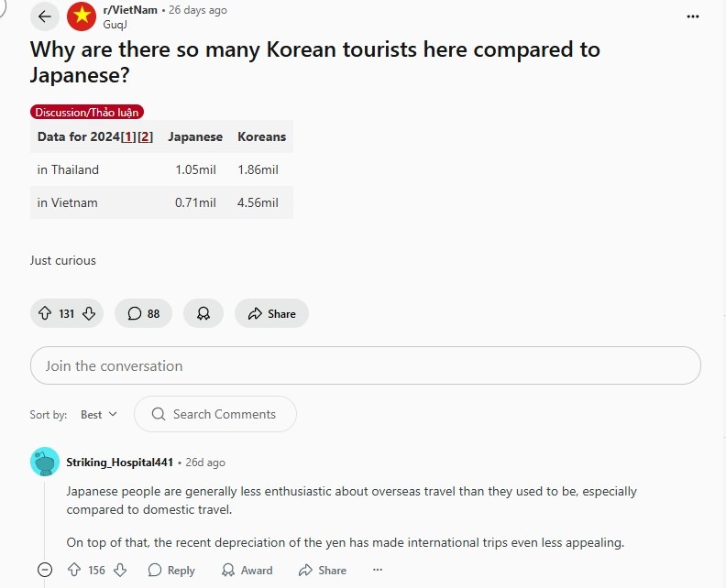Upvote the post
The width and height of the screenshot is (726, 588).
pos(45,313)
